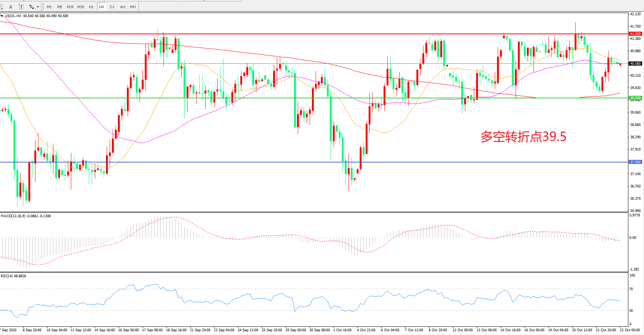The width and height of the screenshot is (644, 335).
Task: Select the M30 timeframe
Action: click(81, 7)
